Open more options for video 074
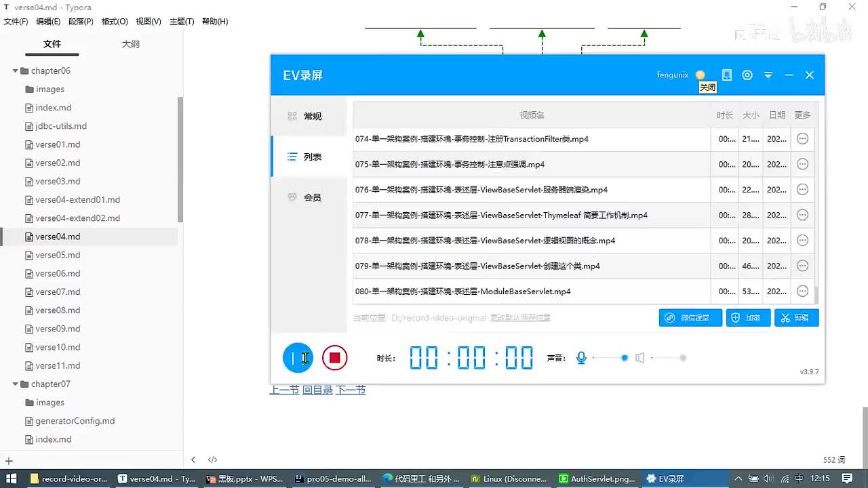The image size is (868, 488). point(802,139)
